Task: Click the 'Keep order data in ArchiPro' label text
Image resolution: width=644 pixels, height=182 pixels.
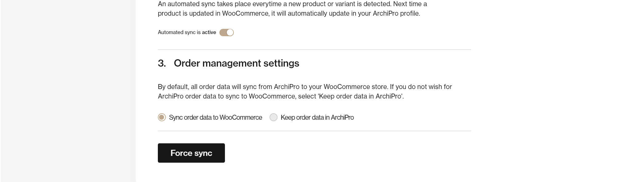Action: (x=317, y=117)
